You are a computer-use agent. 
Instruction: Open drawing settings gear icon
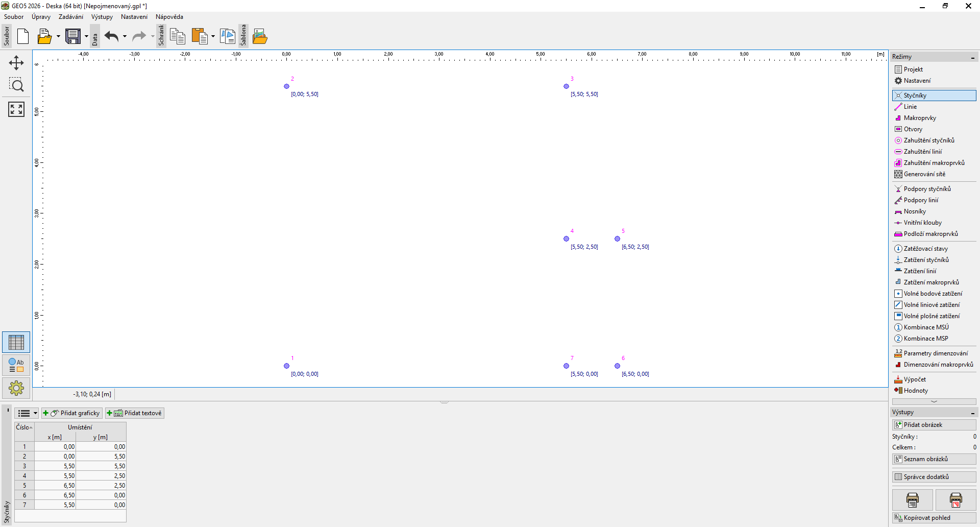coord(16,388)
